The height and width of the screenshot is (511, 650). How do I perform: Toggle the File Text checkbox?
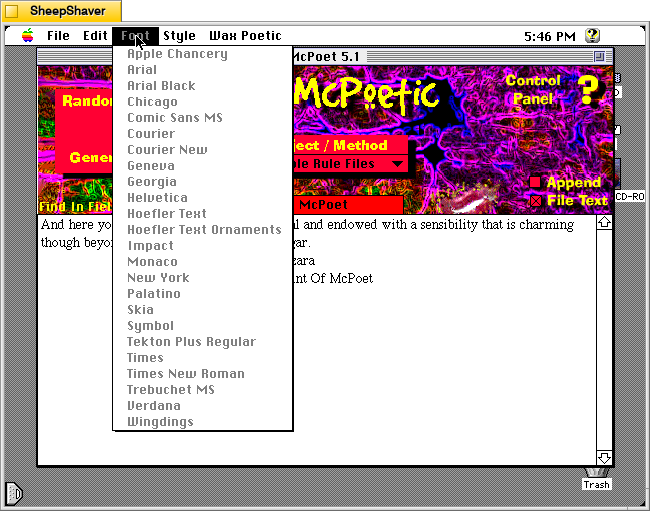point(536,201)
